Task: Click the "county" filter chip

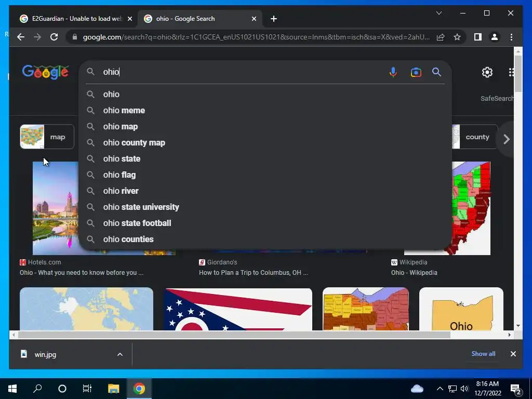Action: (475, 137)
